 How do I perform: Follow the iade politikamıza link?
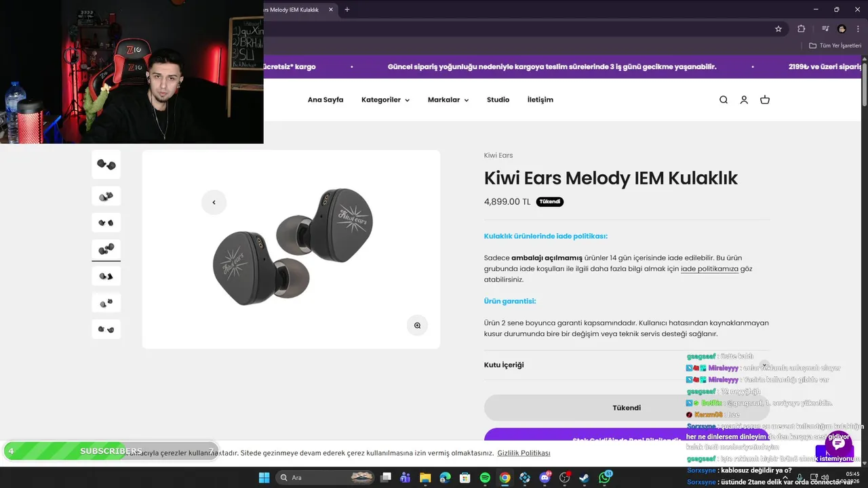[x=709, y=269]
